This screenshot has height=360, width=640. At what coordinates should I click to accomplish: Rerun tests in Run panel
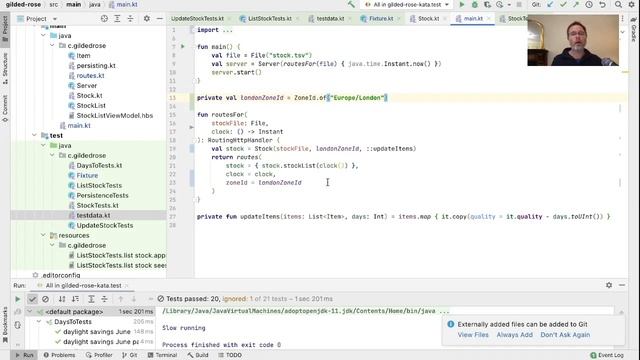18,299
